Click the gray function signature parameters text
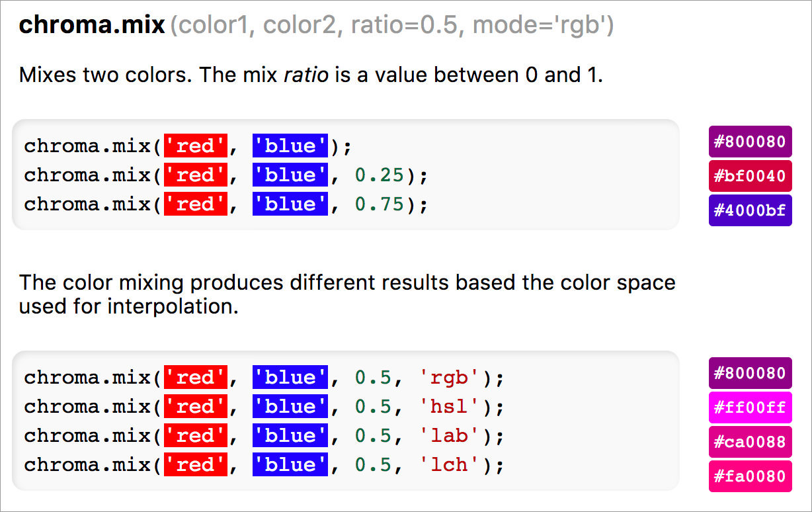Image resolution: width=812 pixels, height=512 pixels. (x=391, y=26)
